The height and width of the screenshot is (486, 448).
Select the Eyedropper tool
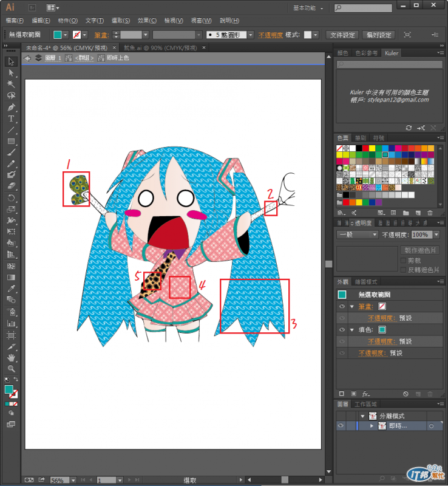(11, 289)
